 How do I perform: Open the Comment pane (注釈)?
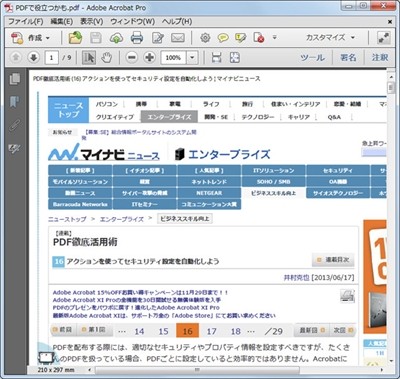click(380, 57)
